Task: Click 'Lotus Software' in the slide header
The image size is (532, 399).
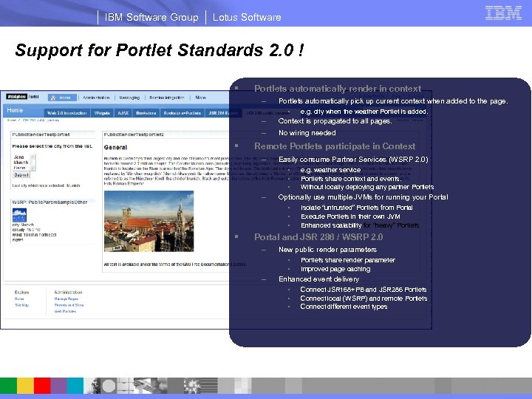Action: (247, 17)
